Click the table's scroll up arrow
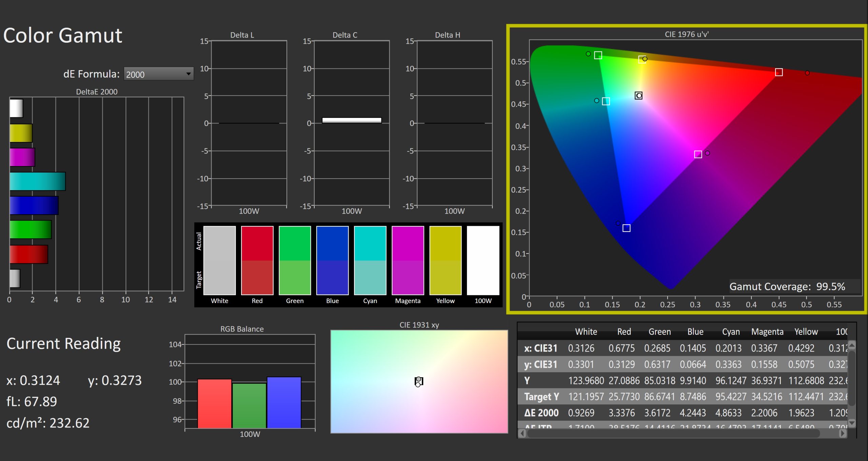868x461 pixels. (x=851, y=345)
